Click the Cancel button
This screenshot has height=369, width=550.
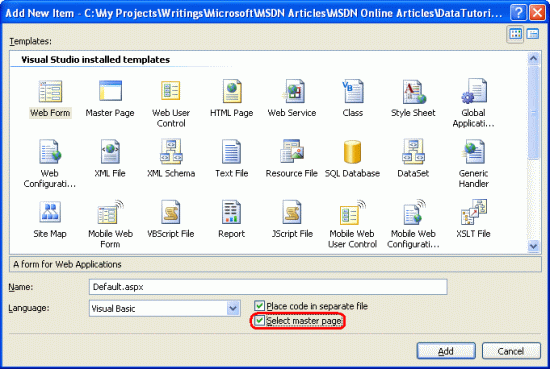(511, 351)
